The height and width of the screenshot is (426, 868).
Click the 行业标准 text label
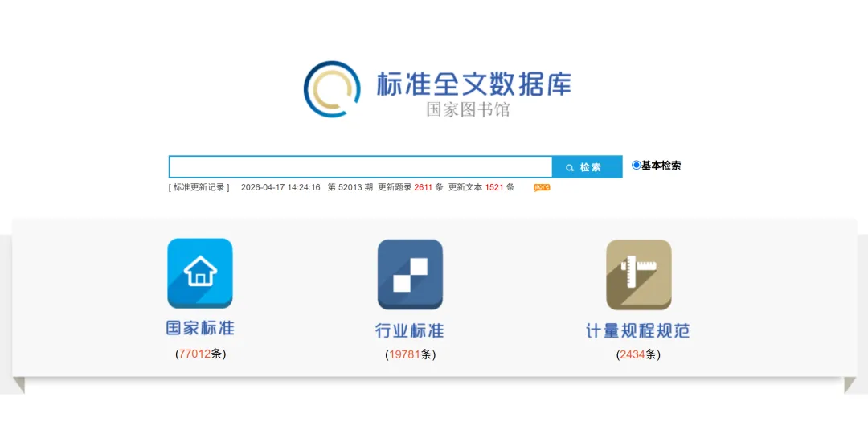pyautogui.click(x=410, y=330)
